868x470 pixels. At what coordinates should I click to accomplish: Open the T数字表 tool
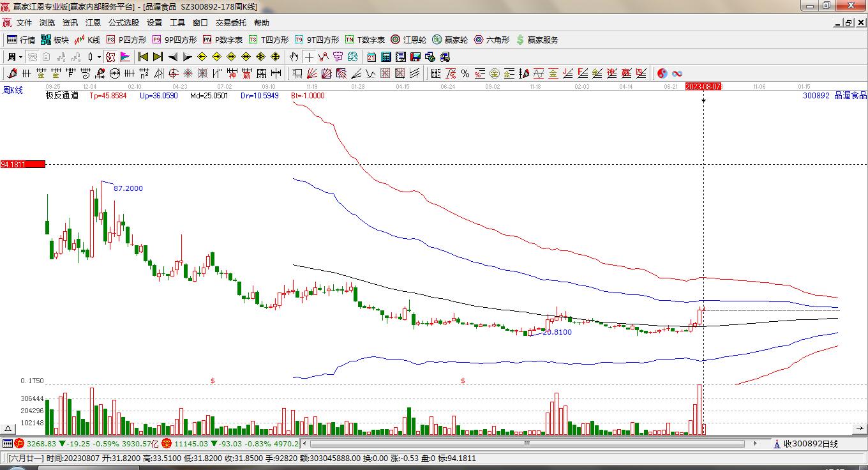pos(364,40)
